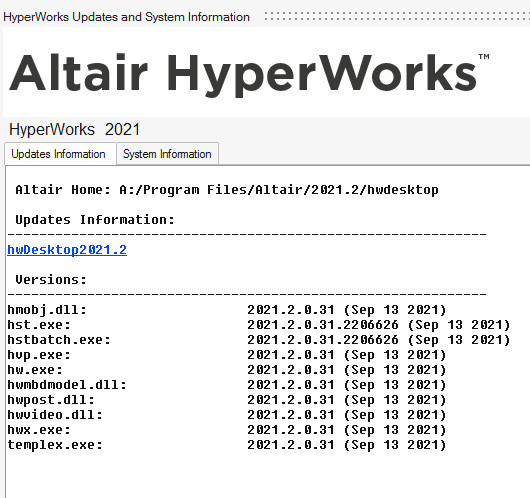Select the Altair Home path line
This screenshot has width=530, height=498.
(x=227, y=190)
